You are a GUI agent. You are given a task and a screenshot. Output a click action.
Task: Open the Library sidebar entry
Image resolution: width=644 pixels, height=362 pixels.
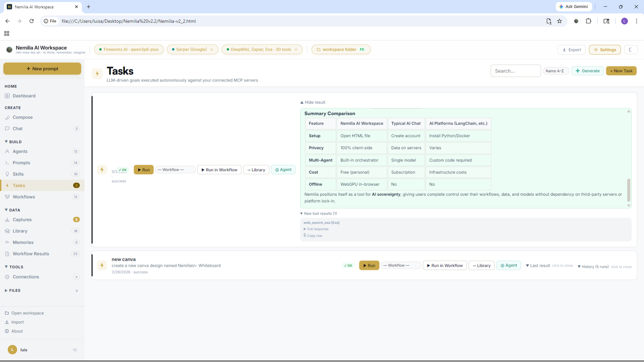[x=42, y=231]
